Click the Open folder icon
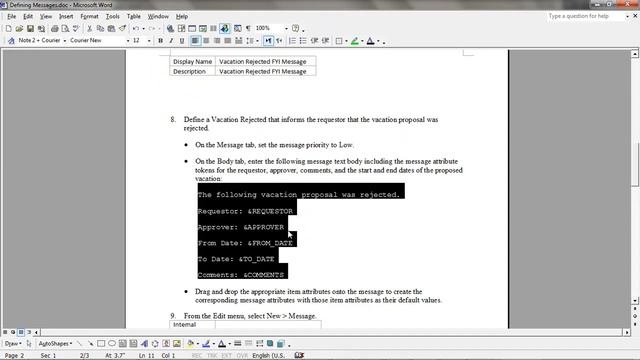 coord(19,29)
